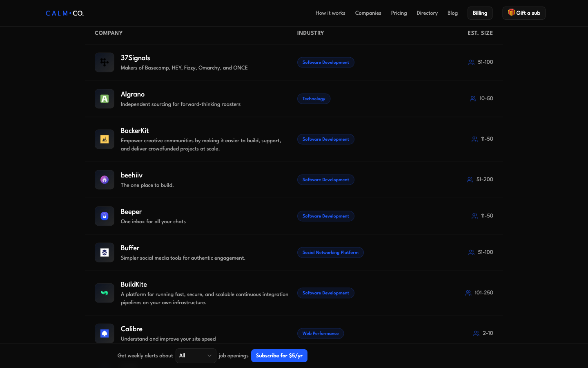Open the 37Signals company logo

105,62
